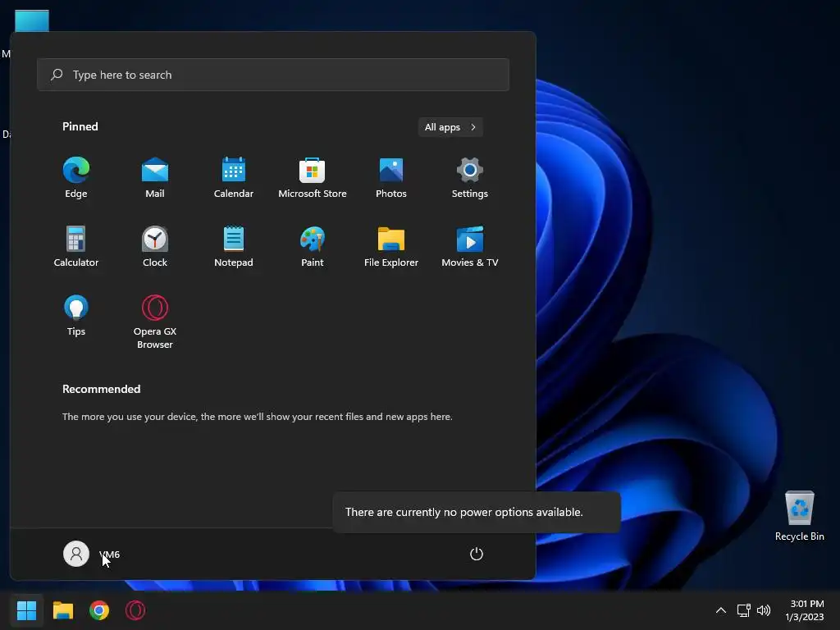The image size is (840, 630).
Task: Launch the Clock app
Action: (155, 246)
